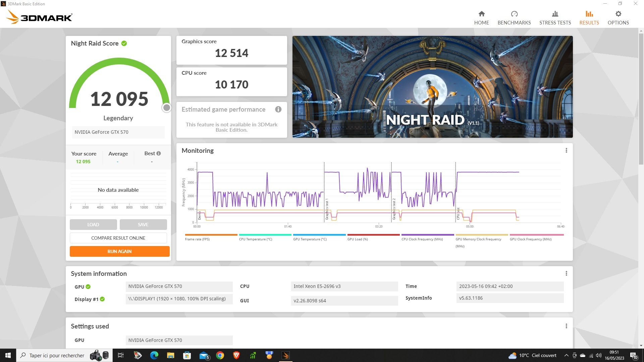644x362 pixels.
Task: Toggle the GPU Load (%) chart series
Action: point(358,239)
